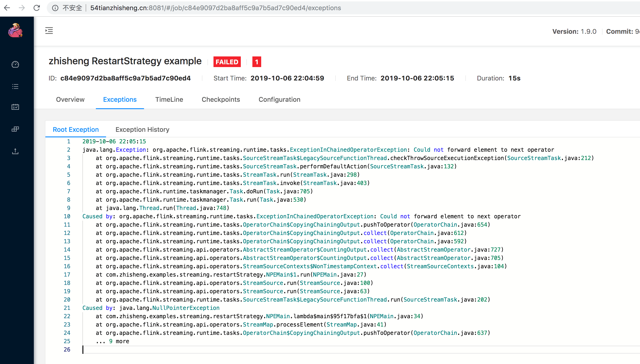
Task: Click NPEMain$1.run on line 17
Action: pos(231,275)
